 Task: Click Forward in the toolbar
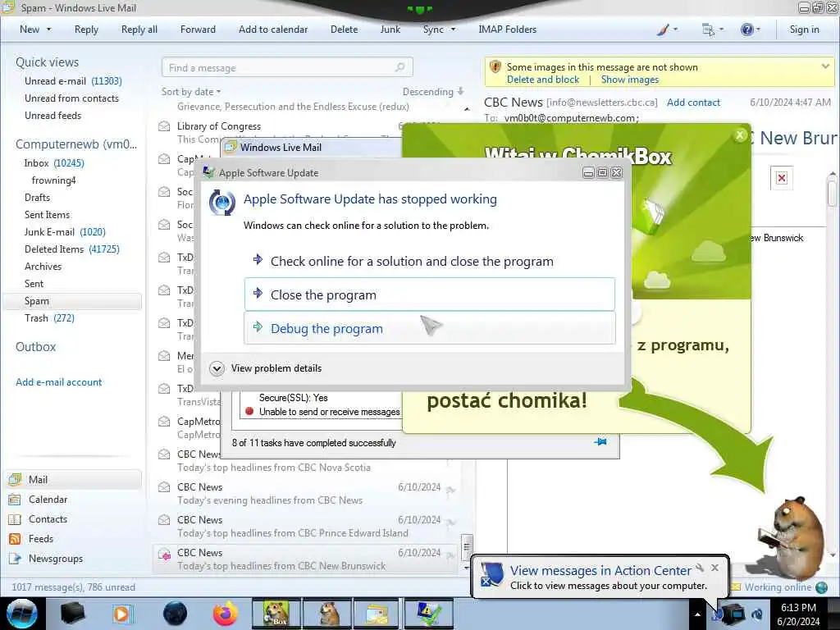pos(198,30)
